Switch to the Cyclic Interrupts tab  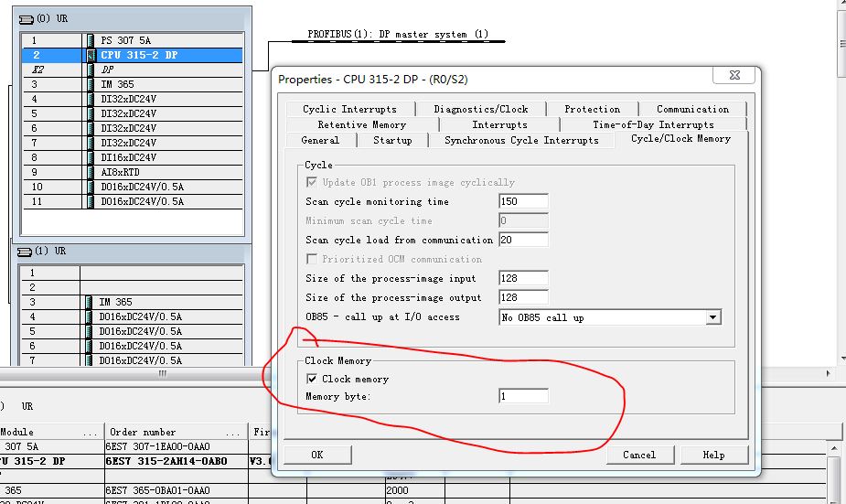click(349, 109)
